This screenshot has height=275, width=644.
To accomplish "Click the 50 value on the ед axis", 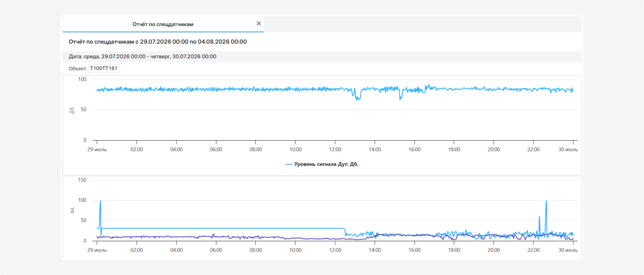I will (84, 220).
